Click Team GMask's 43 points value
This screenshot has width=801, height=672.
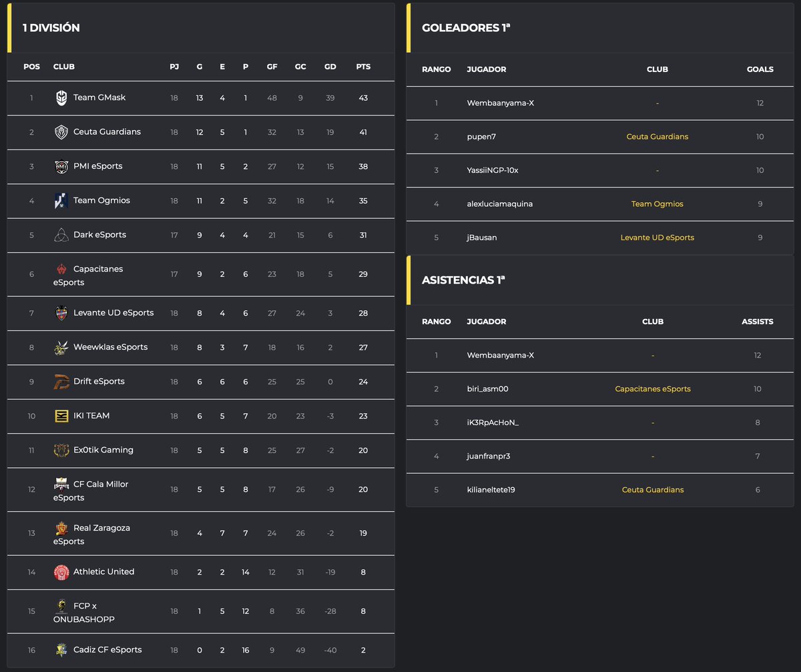pyautogui.click(x=363, y=98)
